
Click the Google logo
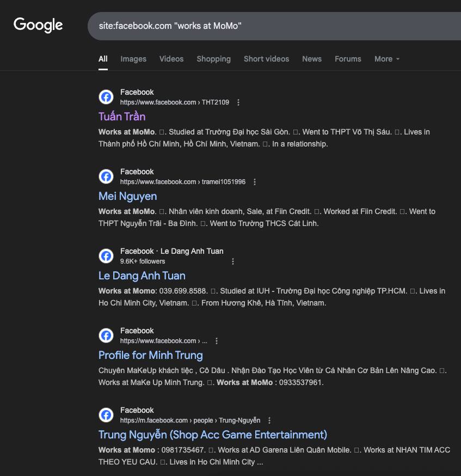click(x=38, y=25)
